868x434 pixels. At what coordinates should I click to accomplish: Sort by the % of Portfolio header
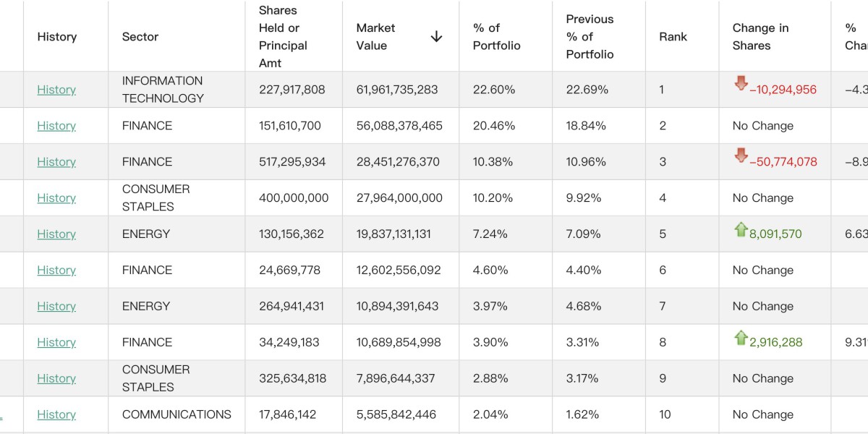tap(496, 37)
